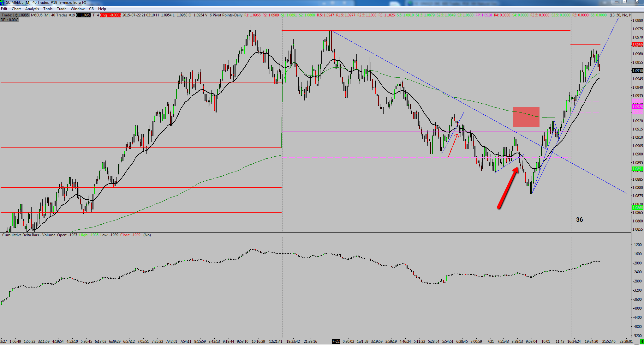Viewport: 644px width, 345px height.
Task: Click the black C=1.0950 close value
Action: 83,15
